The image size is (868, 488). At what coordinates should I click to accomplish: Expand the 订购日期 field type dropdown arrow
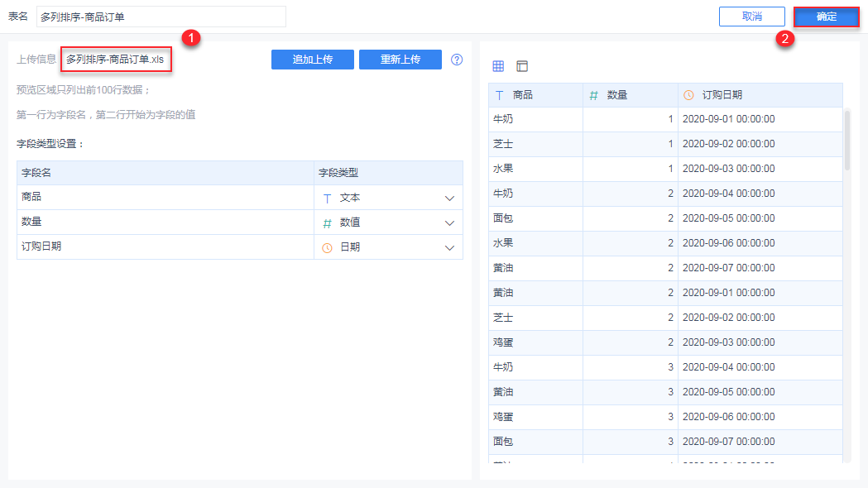click(x=450, y=247)
